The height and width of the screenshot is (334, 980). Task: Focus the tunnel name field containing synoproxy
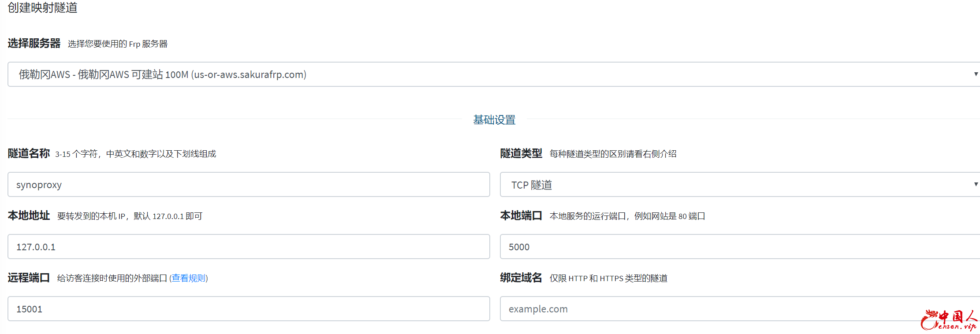[x=248, y=185]
